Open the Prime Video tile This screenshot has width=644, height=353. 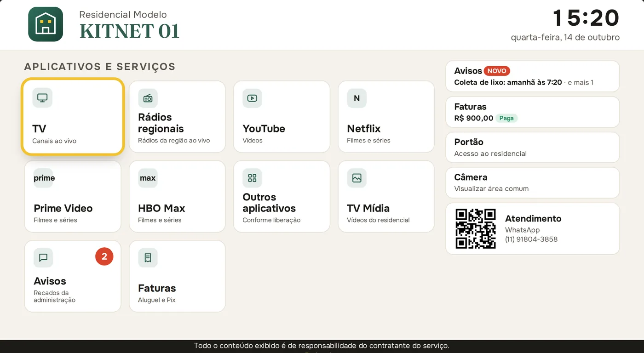coord(73,196)
